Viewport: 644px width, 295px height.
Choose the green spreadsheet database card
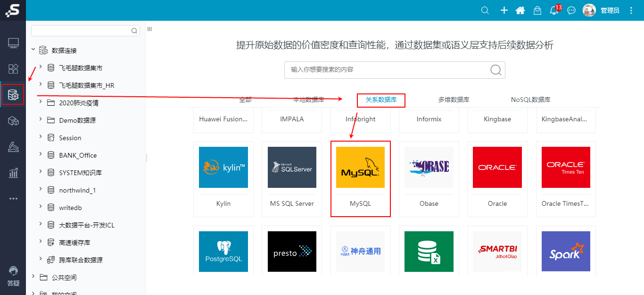[x=429, y=251]
